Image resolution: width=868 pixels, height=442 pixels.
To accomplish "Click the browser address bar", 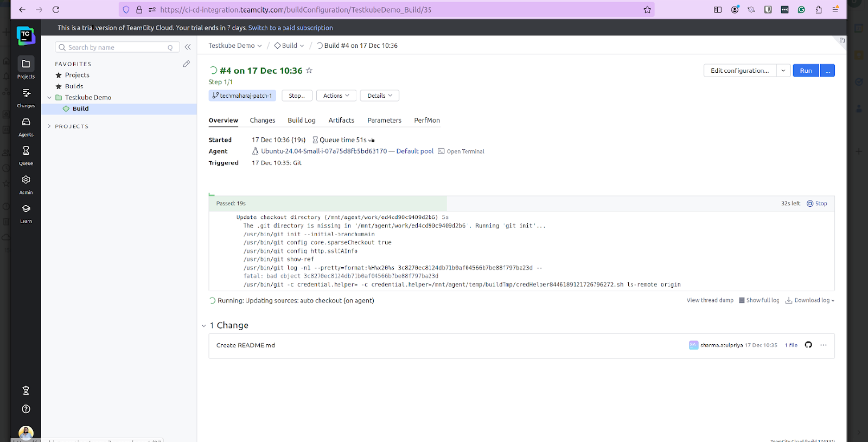I will pyautogui.click(x=387, y=10).
